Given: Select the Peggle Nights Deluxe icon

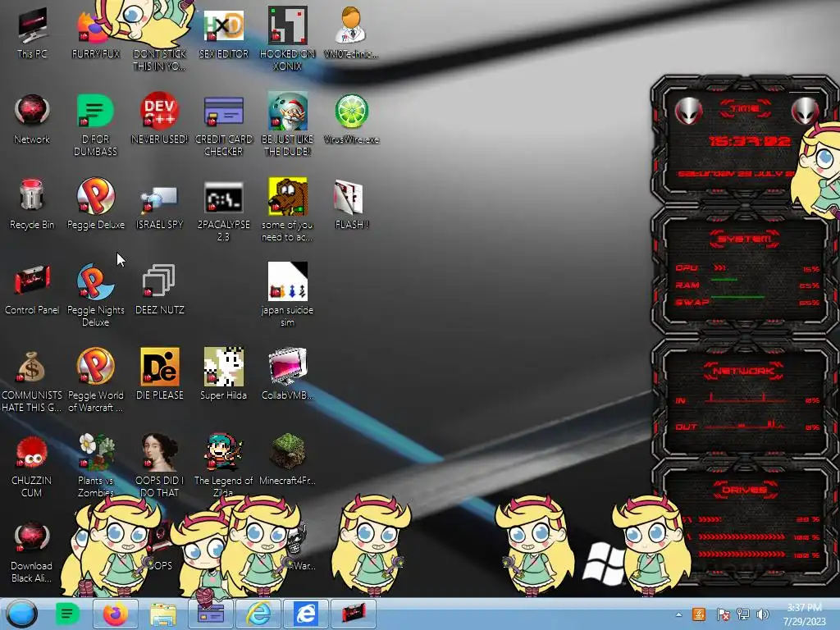Looking at the screenshot, I should click(x=95, y=281).
